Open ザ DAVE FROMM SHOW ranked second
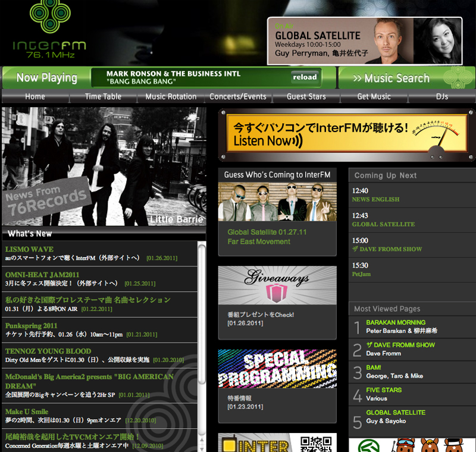The image size is (476, 452). [400, 345]
